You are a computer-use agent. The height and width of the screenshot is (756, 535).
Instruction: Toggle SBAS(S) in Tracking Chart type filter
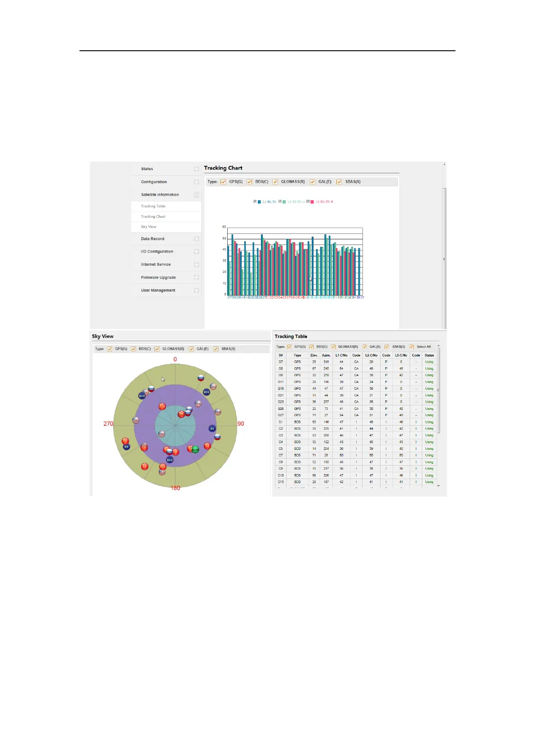[x=339, y=182]
